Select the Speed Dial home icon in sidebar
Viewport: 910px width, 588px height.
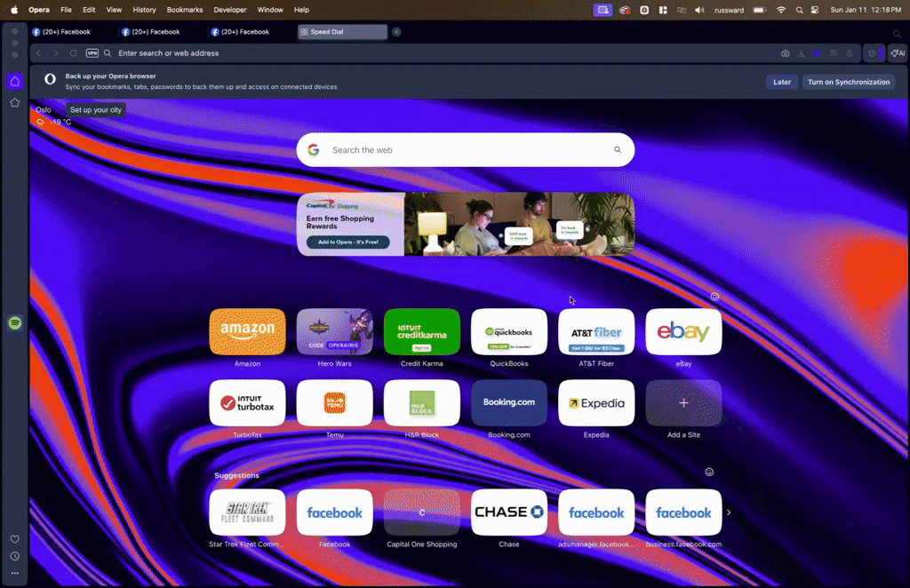14,81
